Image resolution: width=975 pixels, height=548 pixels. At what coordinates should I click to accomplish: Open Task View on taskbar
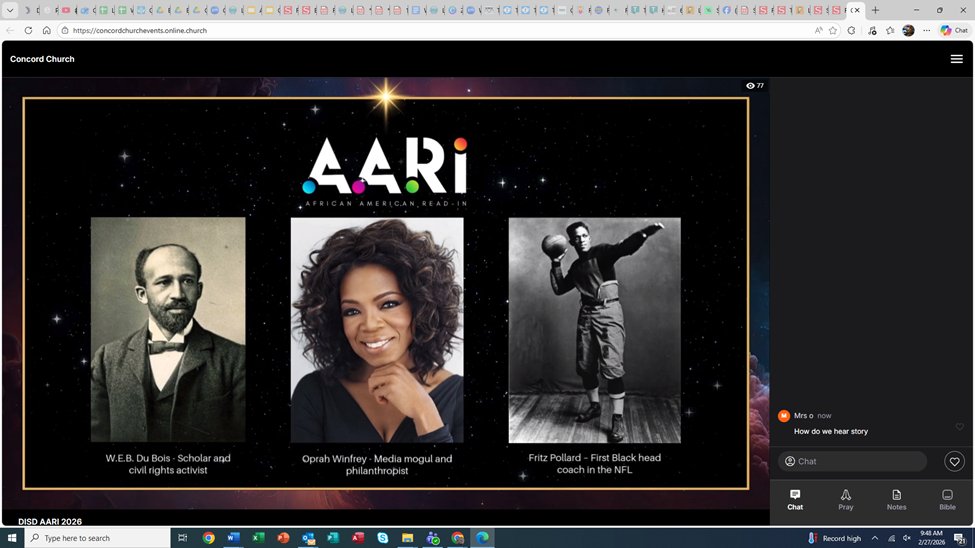click(x=183, y=537)
